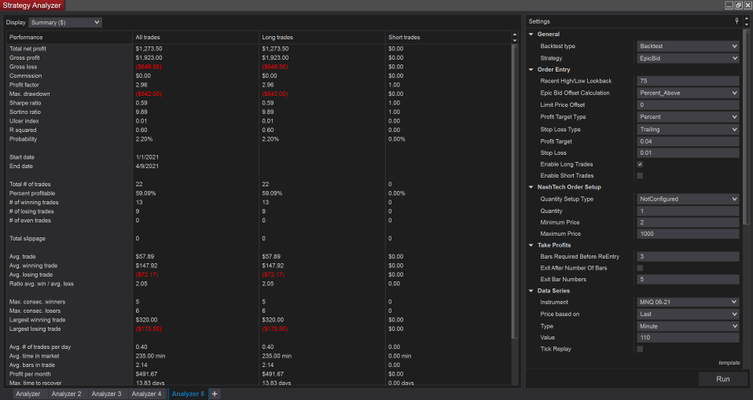Switch to the Analyzer 3 tab
Viewport: 753px width, 400px height.
tap(105, 394)
